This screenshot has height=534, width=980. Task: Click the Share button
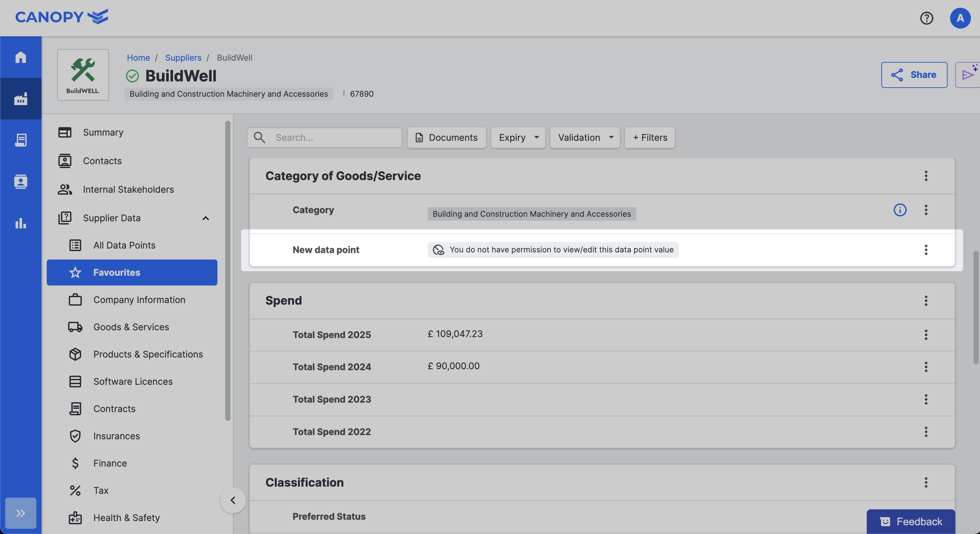(914, 75)
